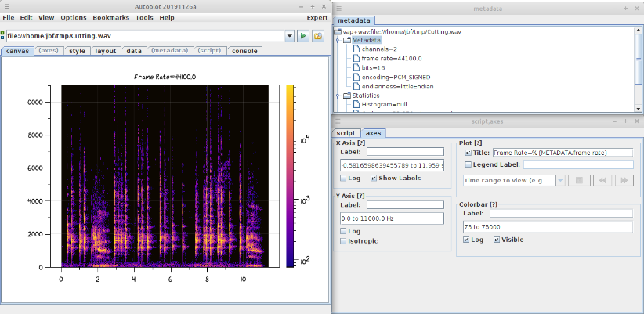
Task: Collapse the Metadata tree node
Action: click(338, 40)
